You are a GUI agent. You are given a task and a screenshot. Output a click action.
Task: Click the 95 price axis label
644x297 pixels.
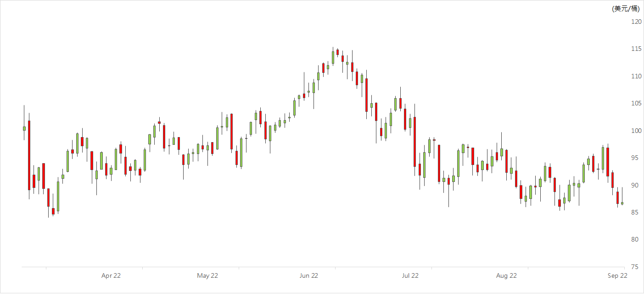(636, 158)
